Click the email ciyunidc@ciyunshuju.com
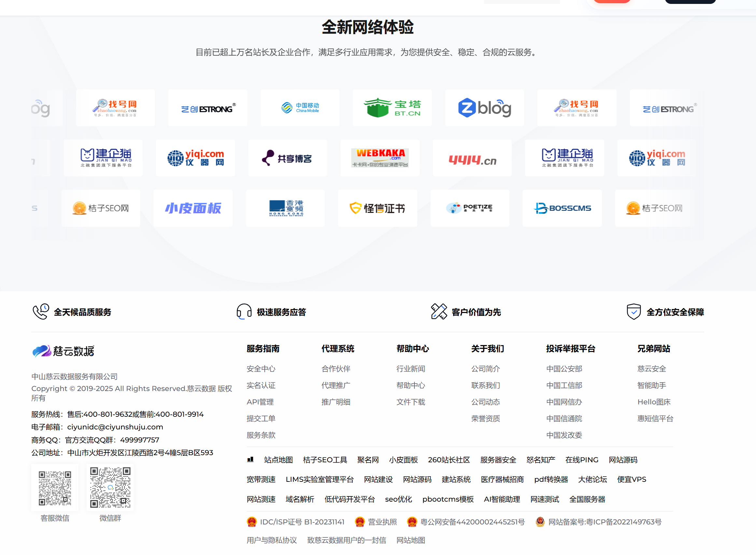 (x=115, y=427)
